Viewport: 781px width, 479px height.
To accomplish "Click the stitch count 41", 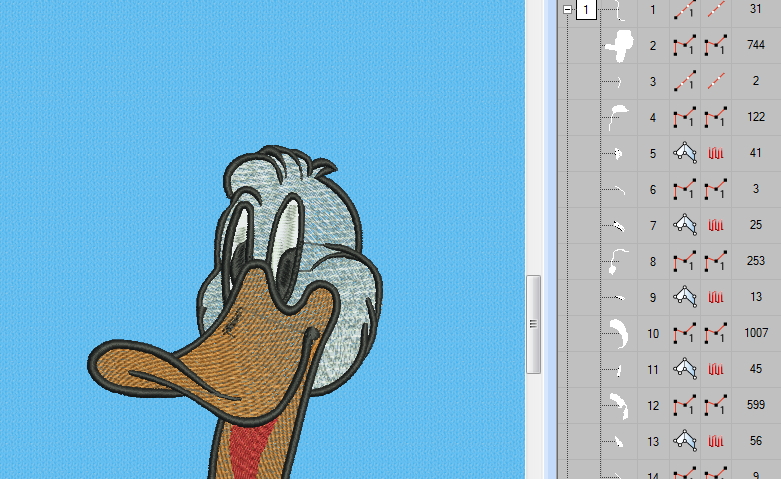I will point(756,152).
